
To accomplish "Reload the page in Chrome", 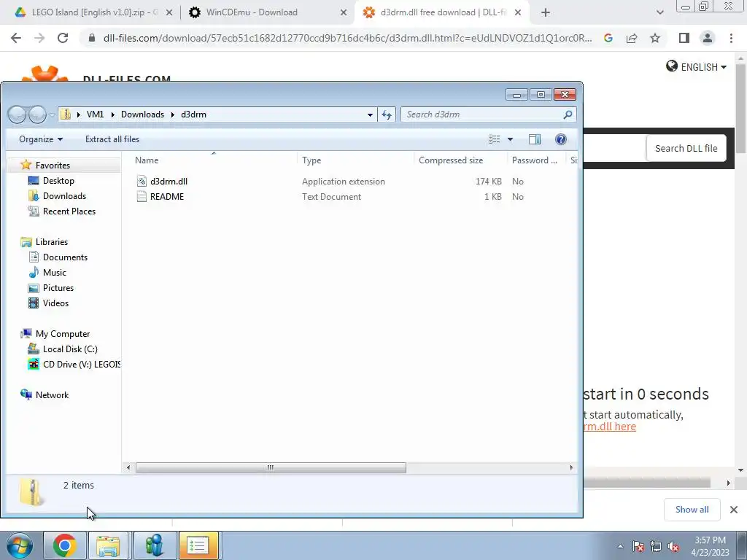I will [x=63, y=38].
